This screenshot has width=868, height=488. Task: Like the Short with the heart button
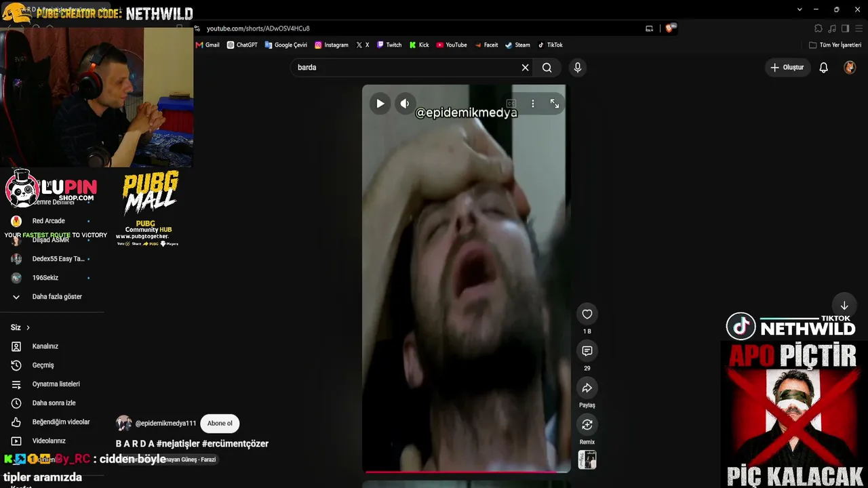587,314
